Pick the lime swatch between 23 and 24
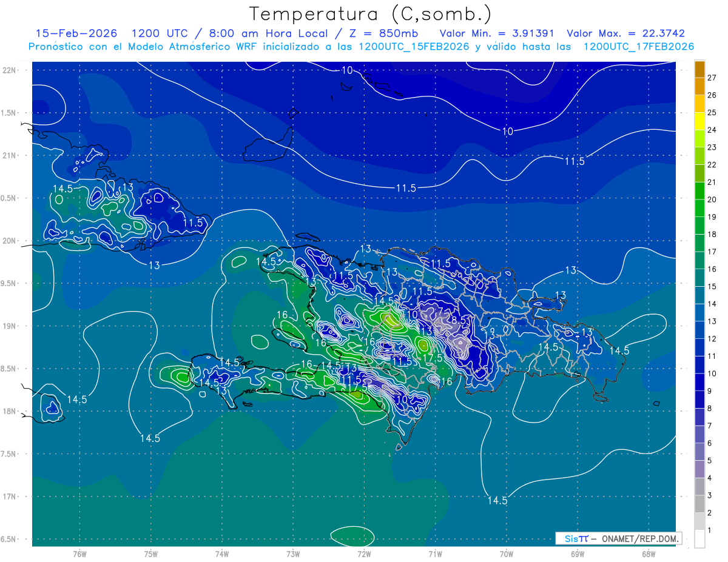The height and width of the screenshot is (562, 728). (x=699, y=139)
